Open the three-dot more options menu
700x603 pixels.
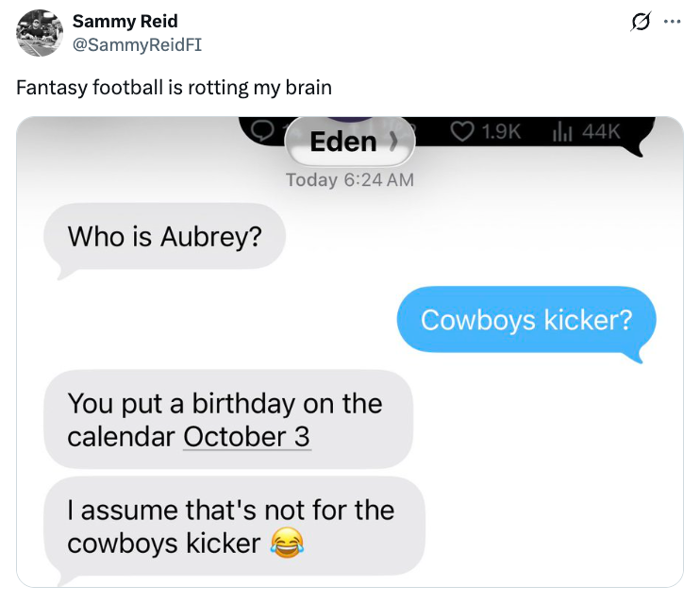672,22
